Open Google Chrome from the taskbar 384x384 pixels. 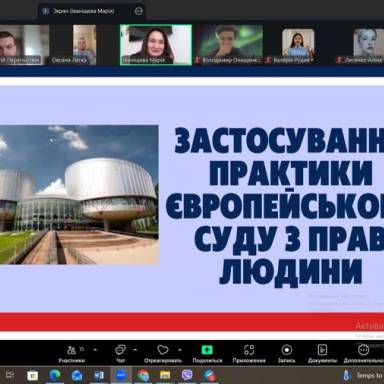143,375
